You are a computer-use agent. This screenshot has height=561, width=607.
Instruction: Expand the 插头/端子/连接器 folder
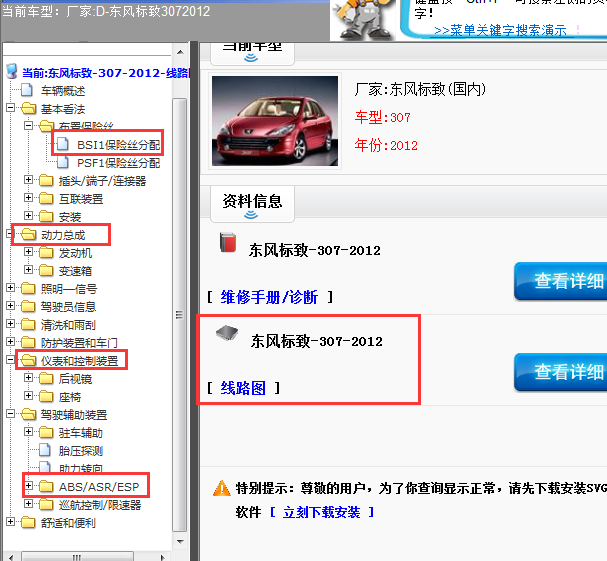(x=28, y=180)
